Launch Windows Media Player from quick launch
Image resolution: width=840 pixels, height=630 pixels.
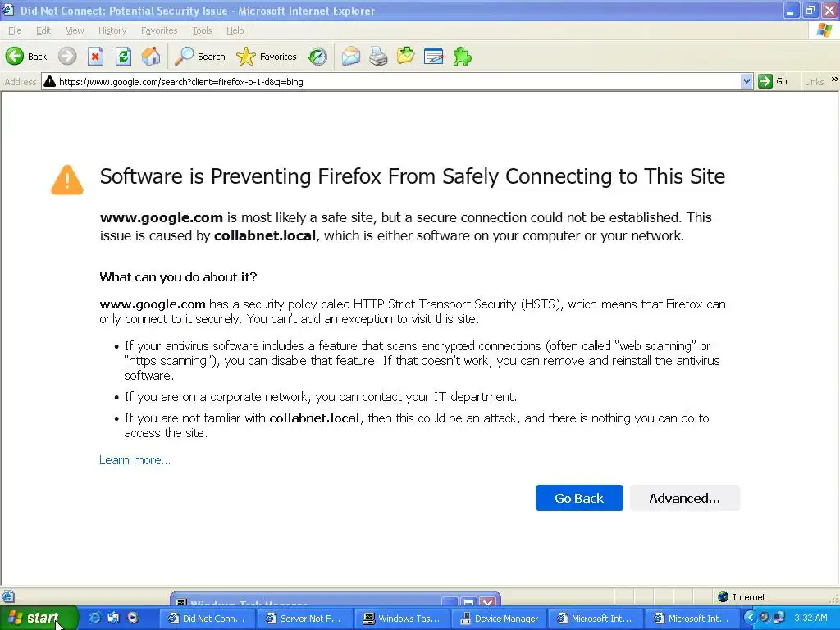132,618
